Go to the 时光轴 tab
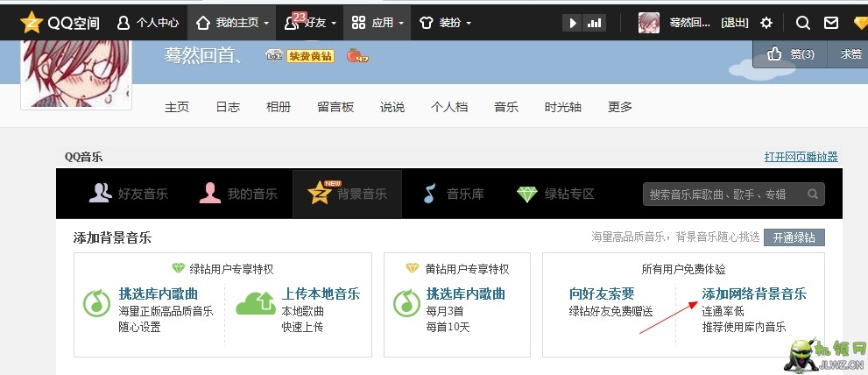Image resolution: width=868 pixels, height=375 pixels. (563, 107)
